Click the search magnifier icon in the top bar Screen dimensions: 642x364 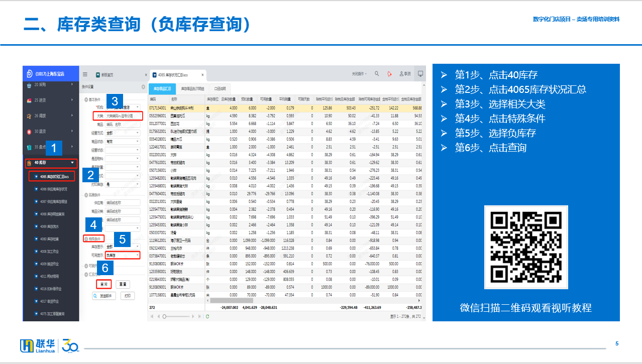pos(377,74)
